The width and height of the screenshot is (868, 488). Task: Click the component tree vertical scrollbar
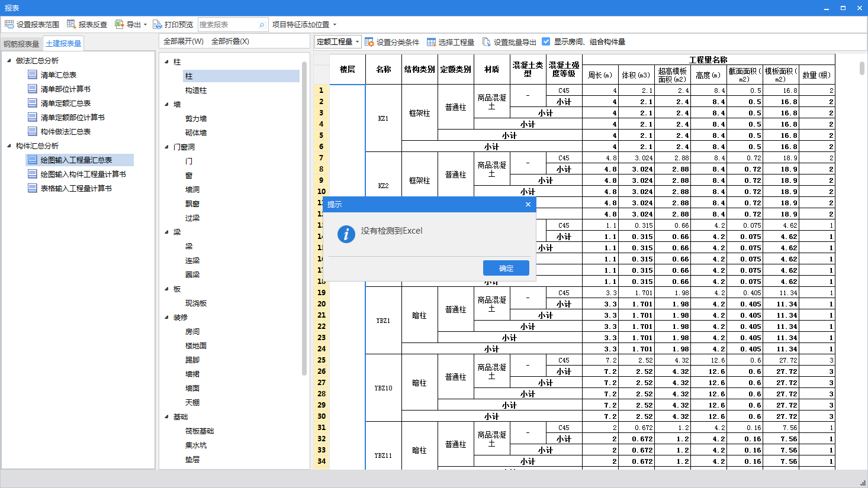point(304,218)
